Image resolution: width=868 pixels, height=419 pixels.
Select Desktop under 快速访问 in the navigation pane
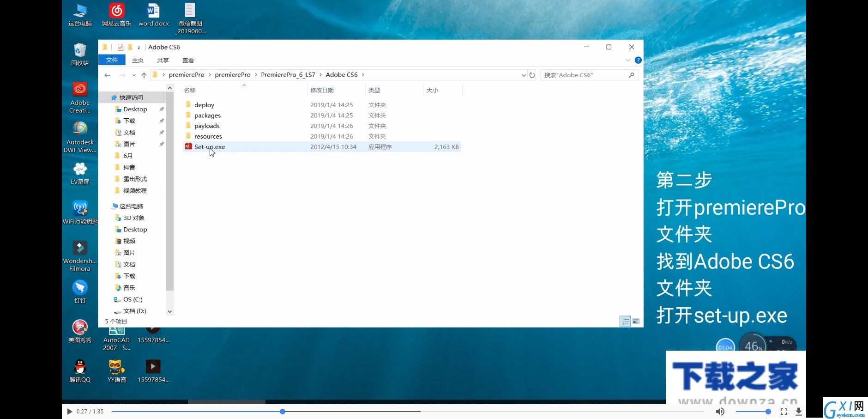(x=135, y=109)
